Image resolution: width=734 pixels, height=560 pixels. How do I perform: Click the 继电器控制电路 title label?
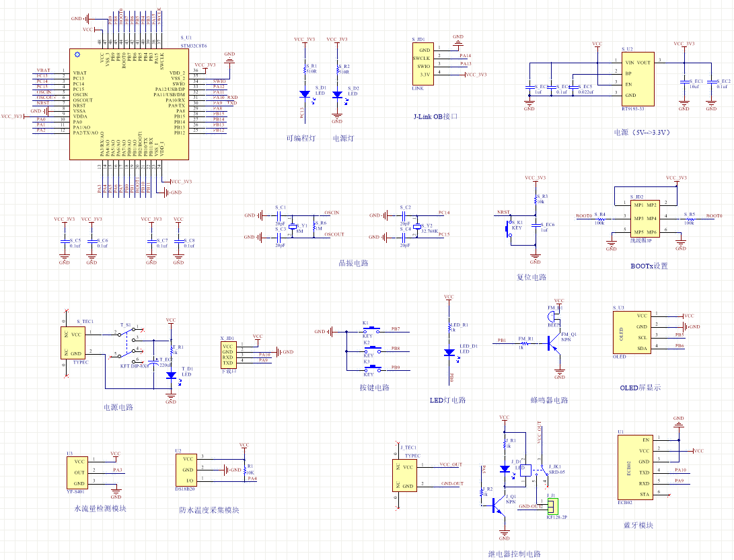[514, 554]
